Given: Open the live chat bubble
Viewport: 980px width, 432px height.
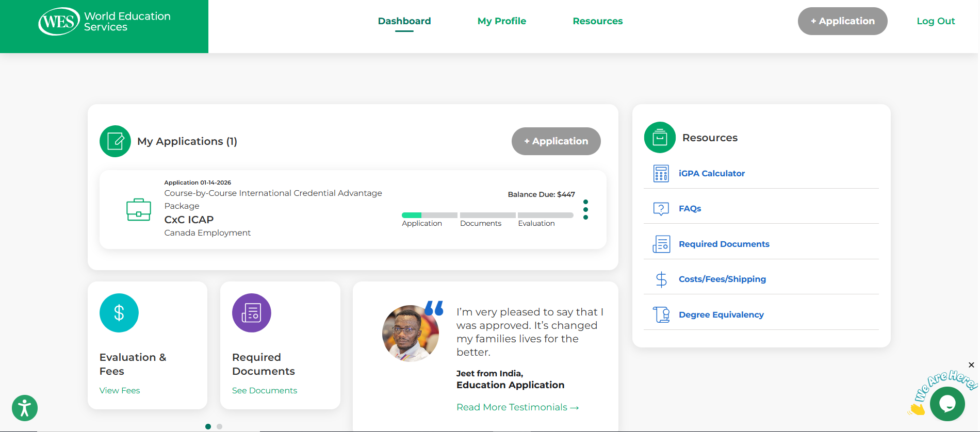Looking at the screenshot, I should 947,404.
